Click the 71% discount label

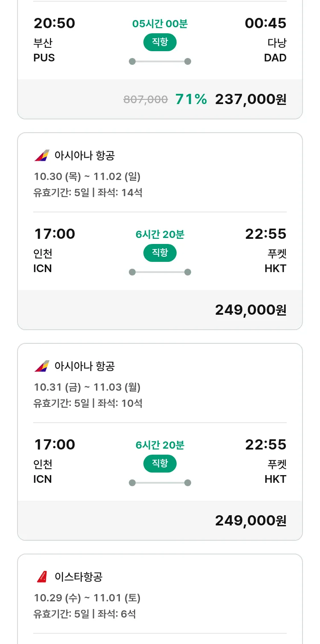coord(191,99)
